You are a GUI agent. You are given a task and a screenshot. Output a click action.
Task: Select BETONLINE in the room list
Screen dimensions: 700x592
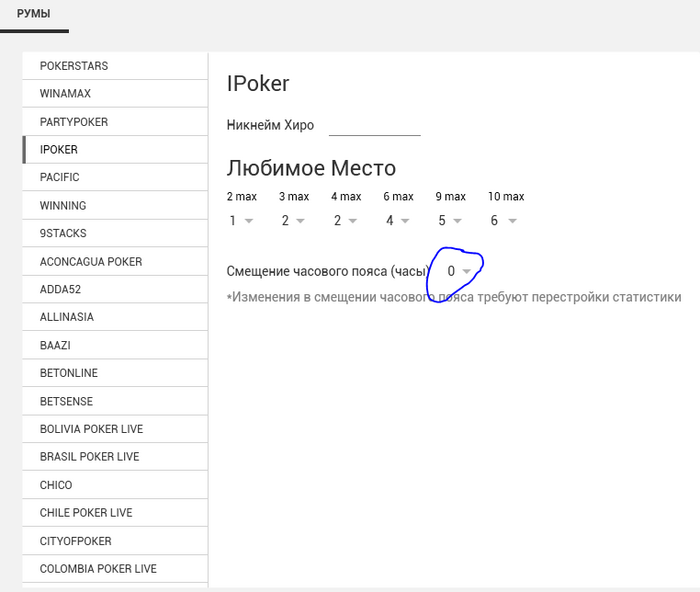click(115, 373)
